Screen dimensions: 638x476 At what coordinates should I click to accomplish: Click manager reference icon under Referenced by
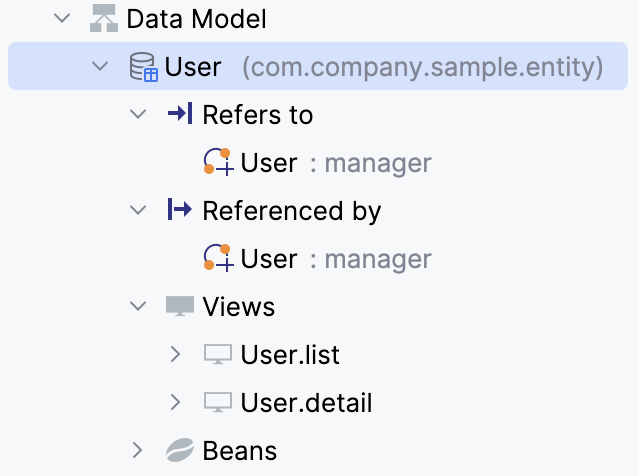tap(217, 258)
